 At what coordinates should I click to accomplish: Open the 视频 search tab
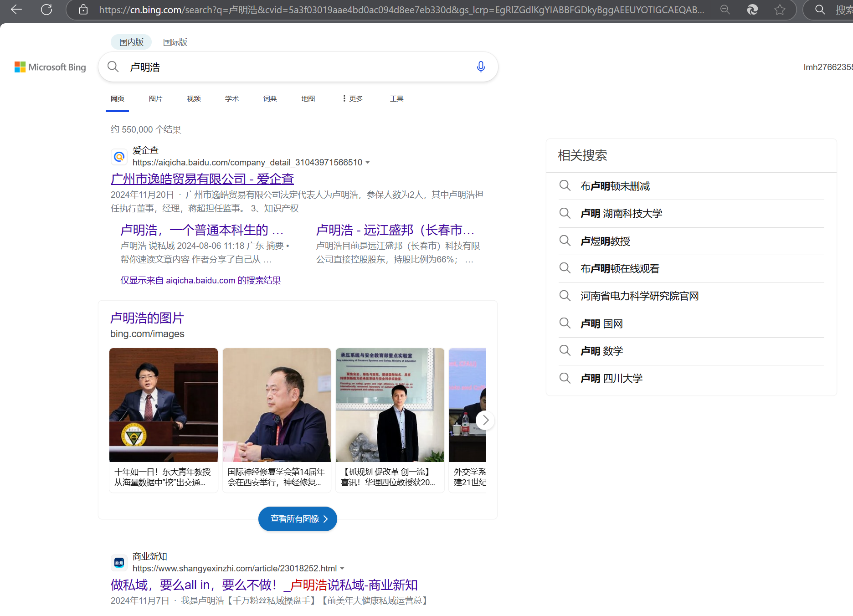pyautogui.click(x=193, y=98)
